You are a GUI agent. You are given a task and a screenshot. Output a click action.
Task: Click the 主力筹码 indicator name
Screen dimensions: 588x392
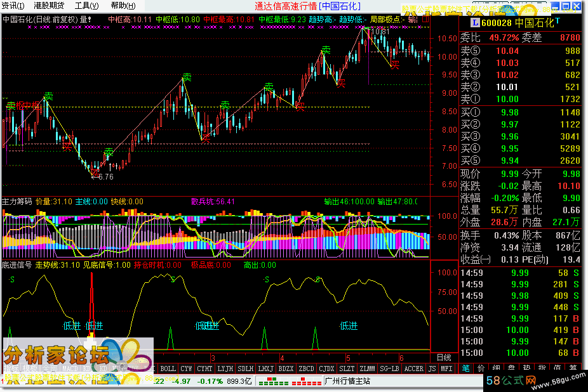(x=17, y=202)
